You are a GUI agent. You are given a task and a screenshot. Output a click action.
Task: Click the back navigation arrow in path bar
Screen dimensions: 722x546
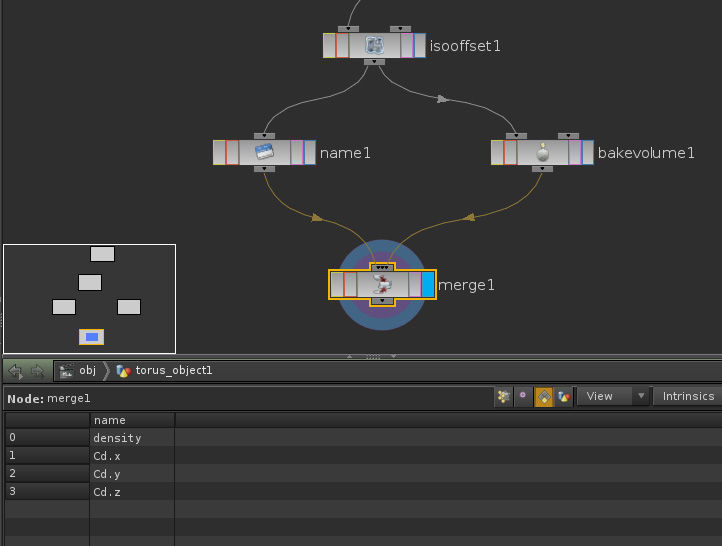click(16, 371)
